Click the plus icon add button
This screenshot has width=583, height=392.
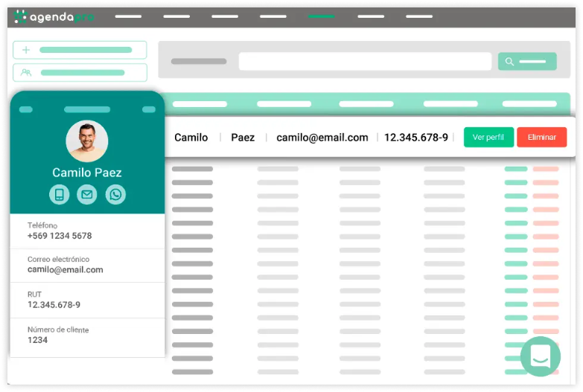(80, 50)
